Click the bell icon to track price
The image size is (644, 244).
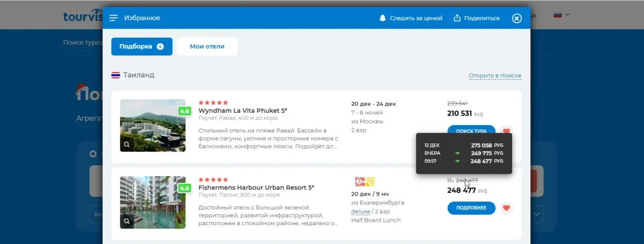(383, 18)
